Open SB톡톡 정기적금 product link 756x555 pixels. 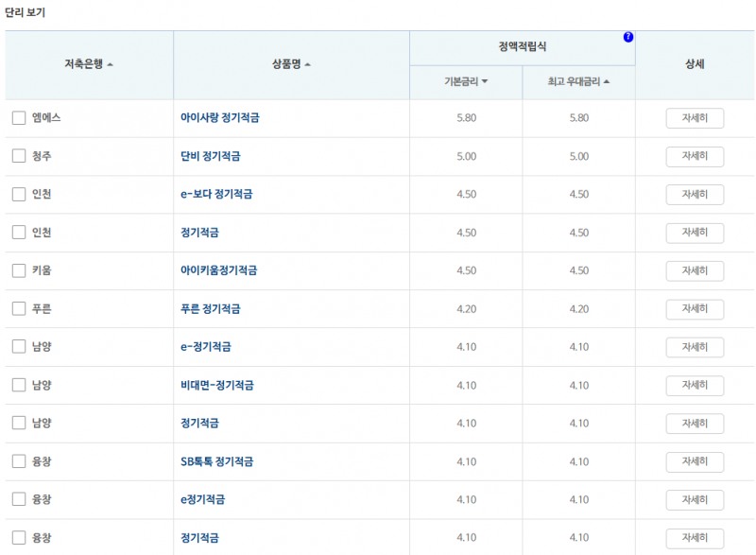(217, 461)
